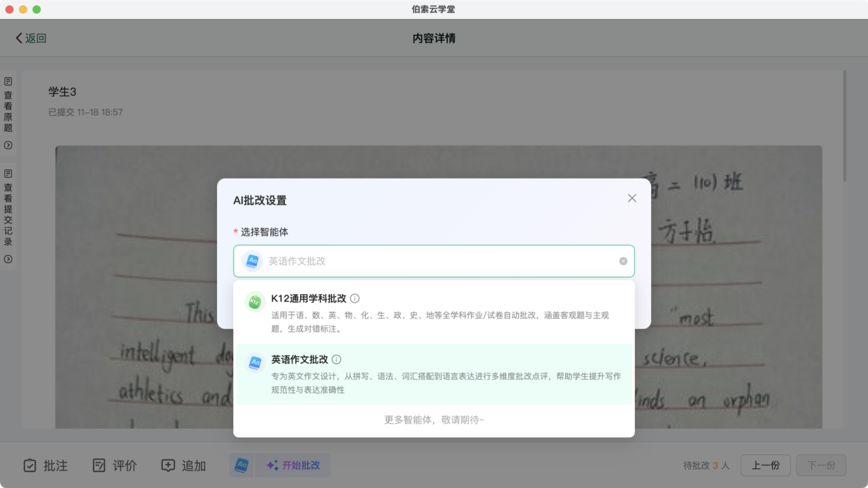Click the 开始批改 button

click(x=293, y=466)
